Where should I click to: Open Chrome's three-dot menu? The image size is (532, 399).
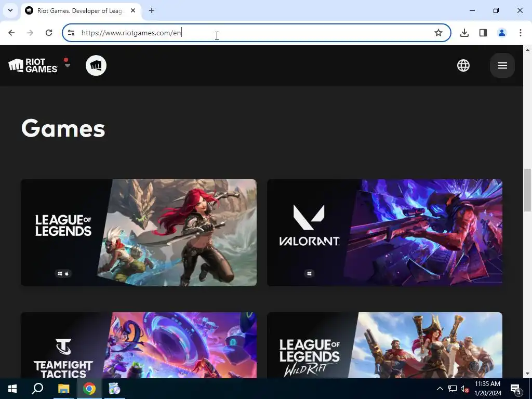(521, 33)
